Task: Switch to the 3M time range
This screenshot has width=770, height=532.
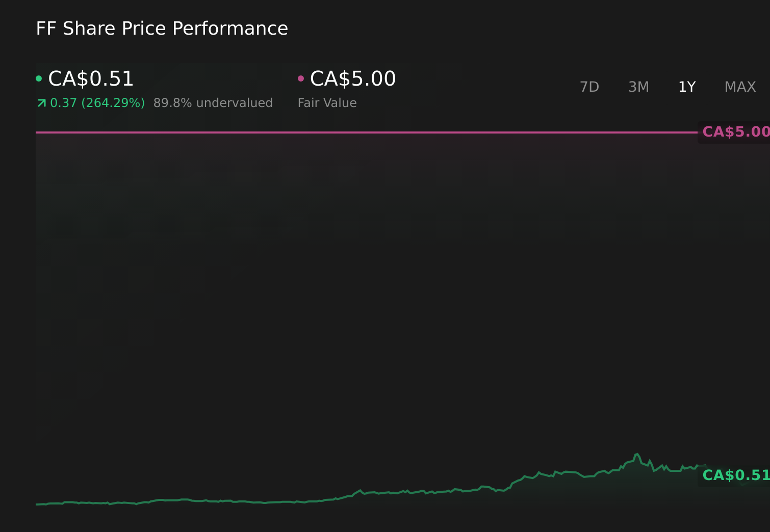Action: pos(638,87)
